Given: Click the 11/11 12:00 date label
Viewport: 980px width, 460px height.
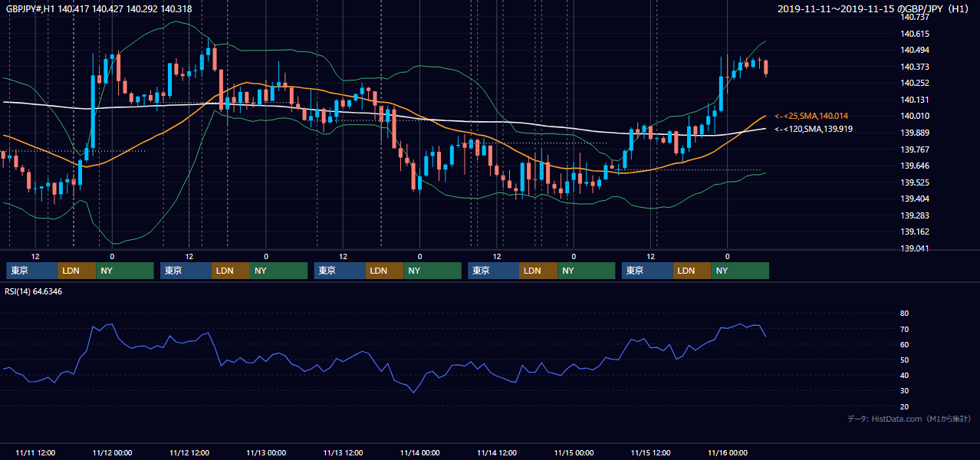Looking at the screenshot, I should pos(35,452).
